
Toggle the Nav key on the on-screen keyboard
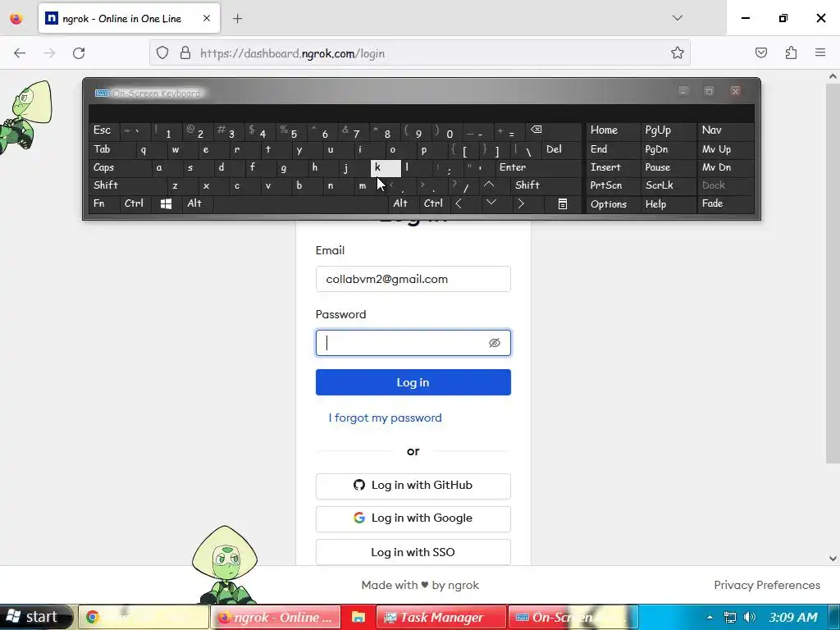click(725, 130)
